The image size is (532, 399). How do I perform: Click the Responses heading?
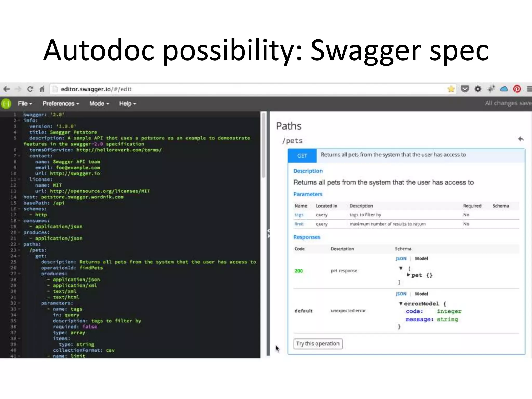click(307, 237)
